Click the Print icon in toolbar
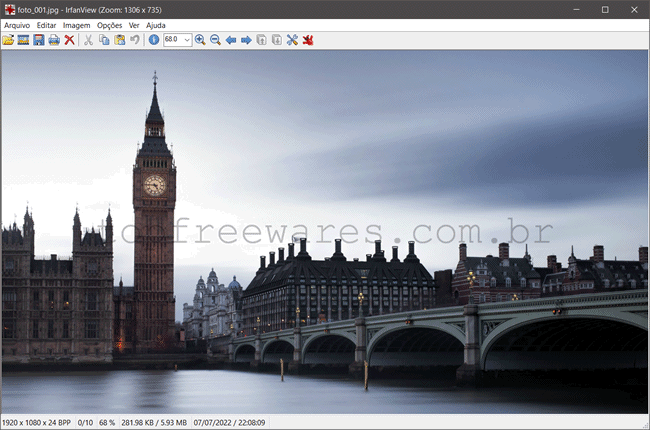 pos(53,40)
